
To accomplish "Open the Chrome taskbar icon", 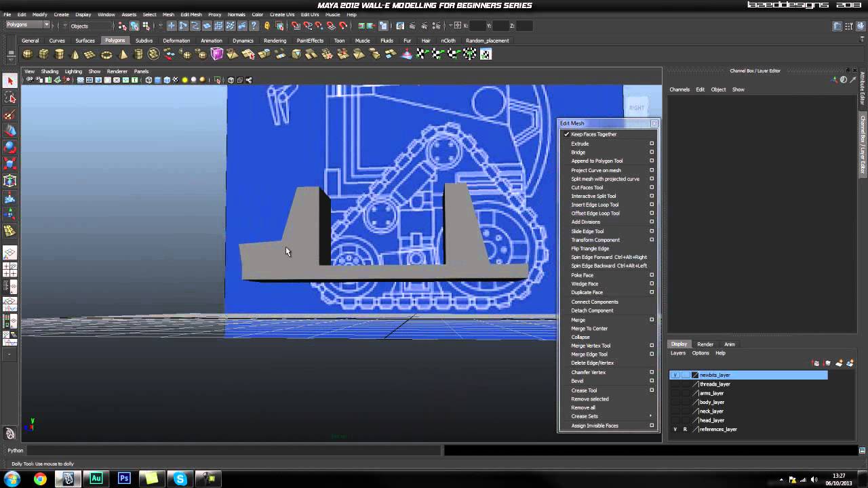I will pyautogui.click(x=40, y=479).
